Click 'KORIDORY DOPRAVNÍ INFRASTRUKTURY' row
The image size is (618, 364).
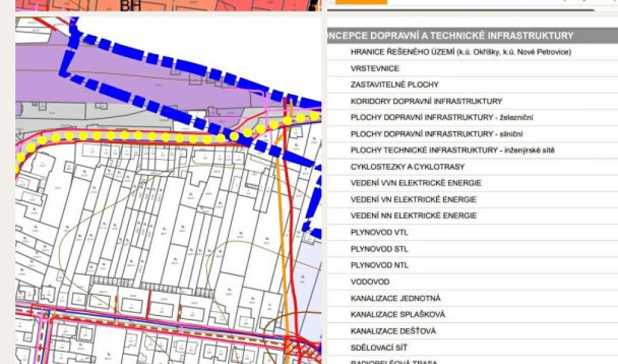click(x=472, y=101)
